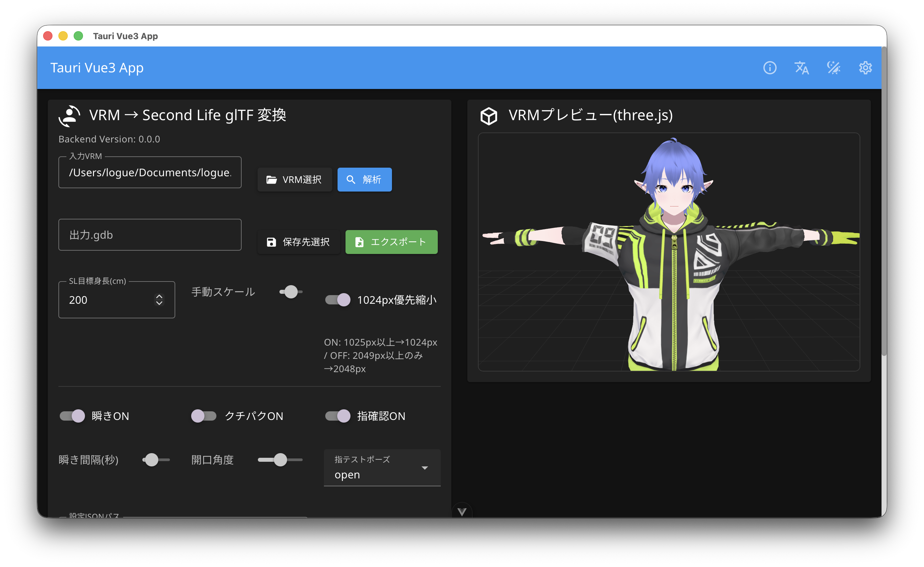The width and height of the screenshot is (924, 567).
Task: Click the ON: 1025px以上 hint text
Action: tap(381, 356)
